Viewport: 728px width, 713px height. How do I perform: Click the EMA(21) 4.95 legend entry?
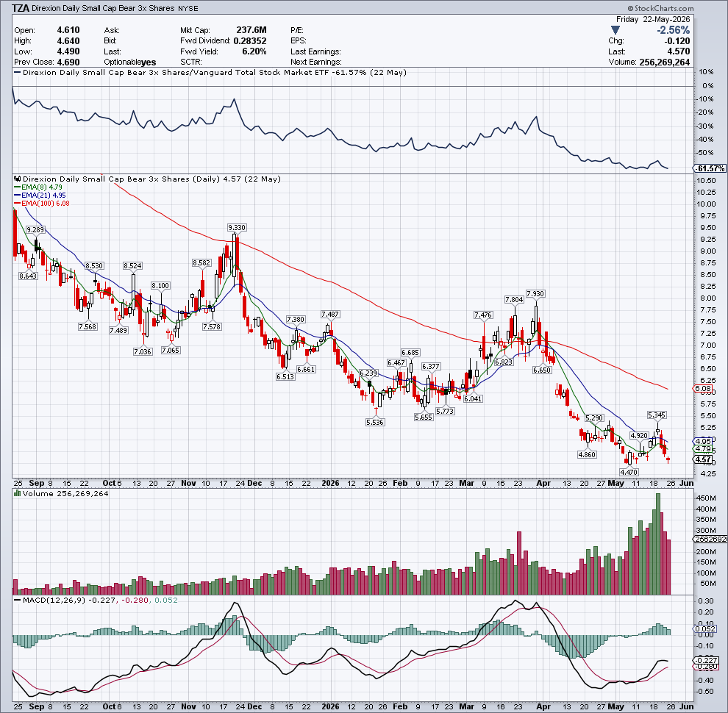40,195
